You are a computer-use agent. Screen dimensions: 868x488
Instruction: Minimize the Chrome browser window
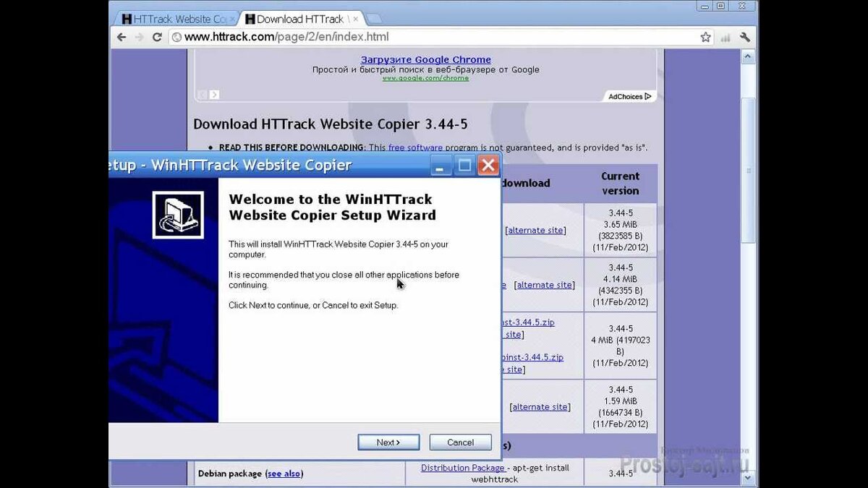click(705, 6)
